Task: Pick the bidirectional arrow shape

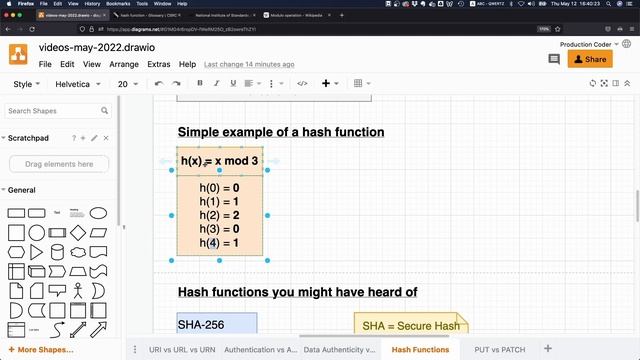Action: [78, 330]
